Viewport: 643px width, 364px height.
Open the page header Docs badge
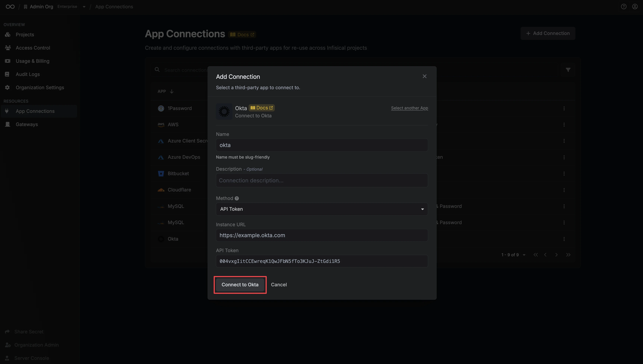[x=242, y=35]
